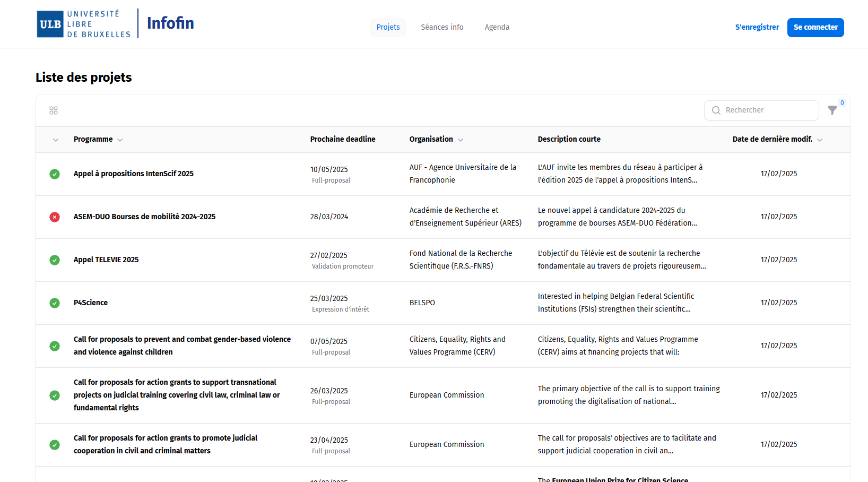Viewport: 868px width, 482px height.
Task: Click description L'objectif du Télévie
Action: (x=622, y=260)
